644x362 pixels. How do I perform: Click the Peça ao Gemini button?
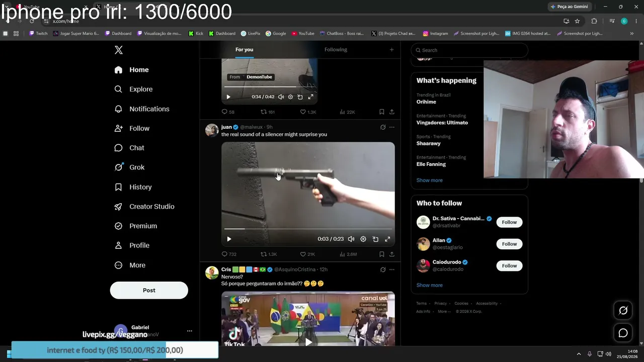click(570, 7)
